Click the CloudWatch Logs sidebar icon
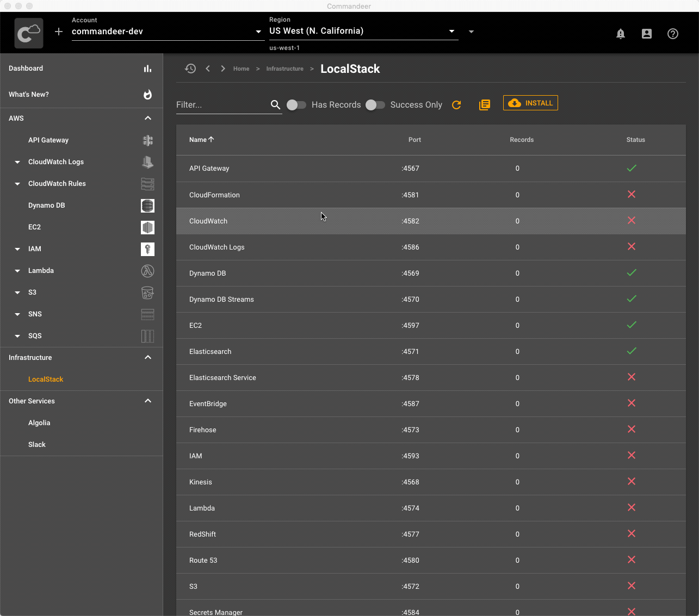The width and height of the screenshot is (699, 616). [x=147, y=162]
